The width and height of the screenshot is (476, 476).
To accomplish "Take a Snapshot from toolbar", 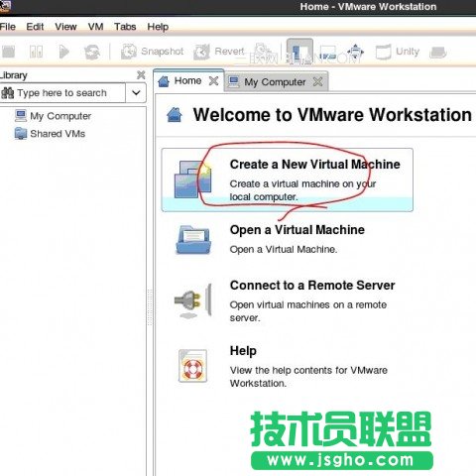I will pyautogui.click(x=152, y=52).
